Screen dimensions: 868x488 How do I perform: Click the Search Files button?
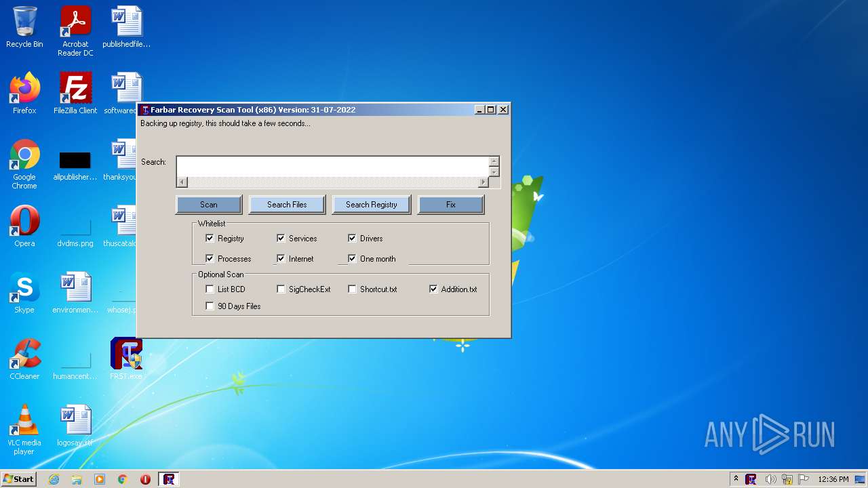[x=287, y=205]
